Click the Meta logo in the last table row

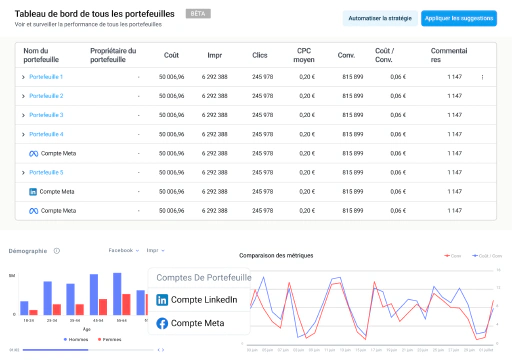[33, 211]
